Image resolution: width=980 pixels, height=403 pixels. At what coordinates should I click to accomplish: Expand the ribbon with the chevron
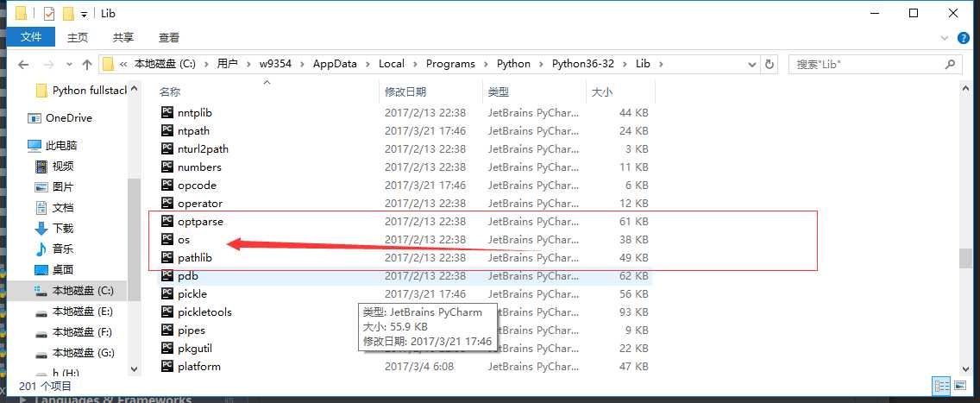(x=945, y=38)
